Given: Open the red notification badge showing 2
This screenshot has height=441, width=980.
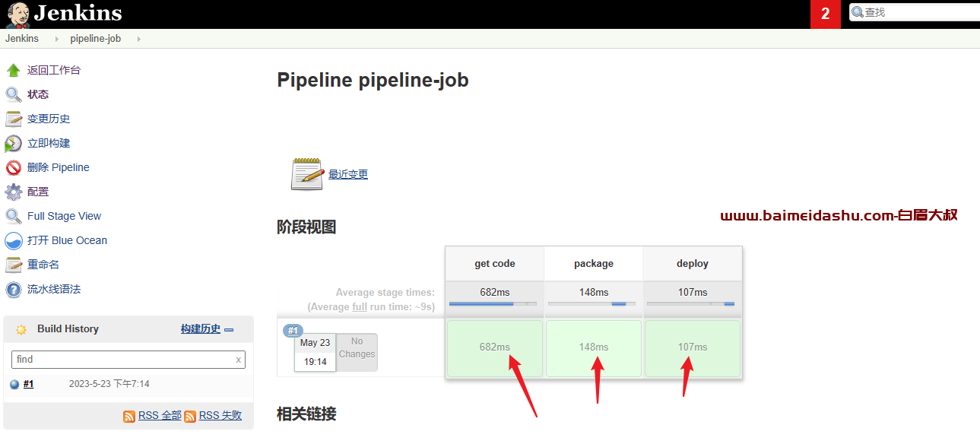Looking at the screenshot, I should tap(826, 14).
